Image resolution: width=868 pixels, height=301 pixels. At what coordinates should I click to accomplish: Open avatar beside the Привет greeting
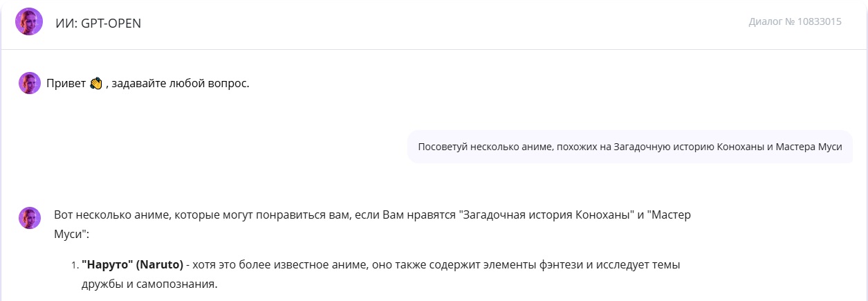pyautogui.click(x=30, y=83)
